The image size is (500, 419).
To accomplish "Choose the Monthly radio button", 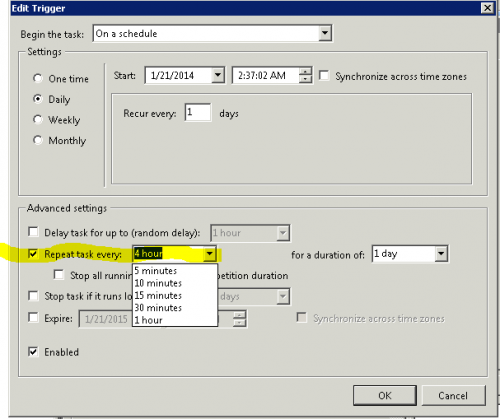I will 38,140.
